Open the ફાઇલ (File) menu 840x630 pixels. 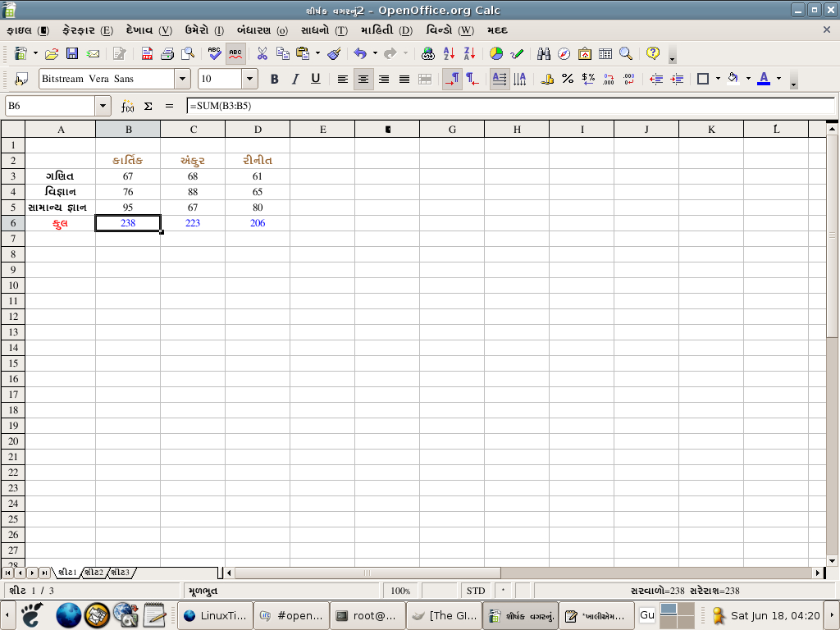[x=27, y=30]
